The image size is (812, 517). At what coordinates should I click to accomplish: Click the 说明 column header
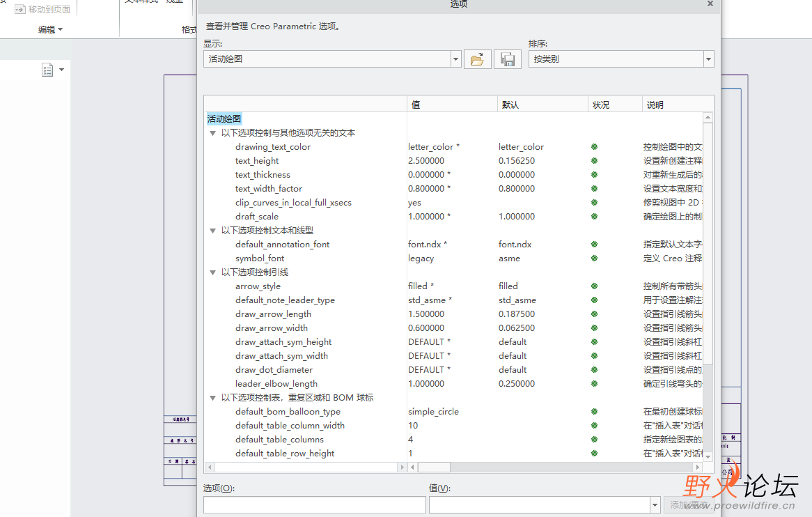pyautogui.click(x=678, y=105)
